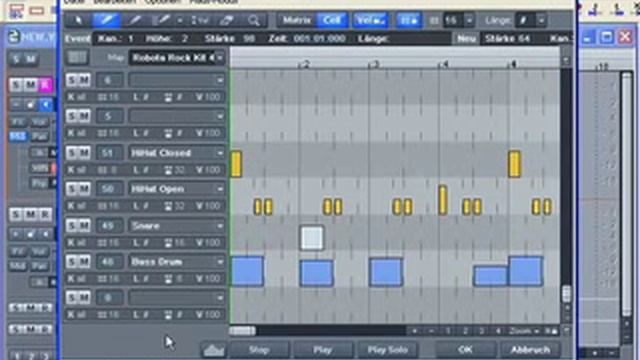Solo the HiHat Closed drum row
Image resolution: width=640 pixels, height=360 pixels.
pos(72,153)
